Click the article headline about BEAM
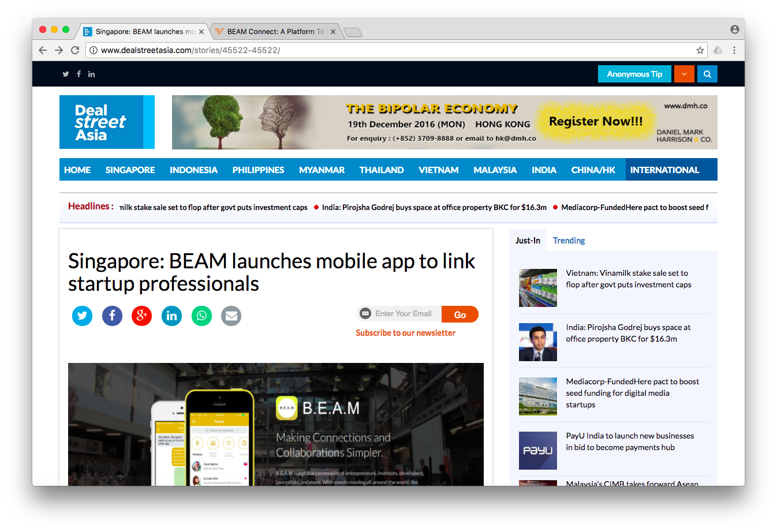This screenshot has height=532, width=777. pyautogui.click(x=271, y=272)
